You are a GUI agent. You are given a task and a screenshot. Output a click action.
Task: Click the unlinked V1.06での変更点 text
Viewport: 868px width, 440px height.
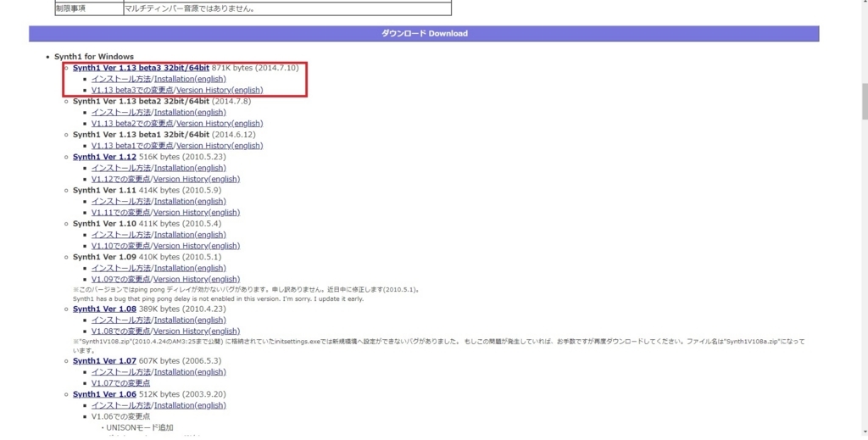[120, 416]
